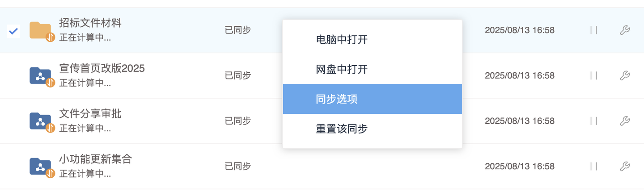Viewport: 644px width, 192px height.
Task: Click the 已同步 status of 文件分享审批
Action: coord(238,121)
